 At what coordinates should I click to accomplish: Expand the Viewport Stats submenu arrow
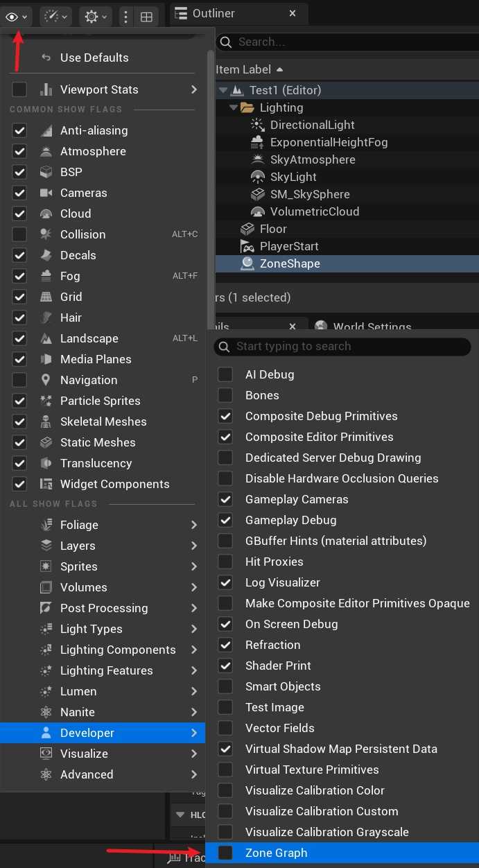194,89
